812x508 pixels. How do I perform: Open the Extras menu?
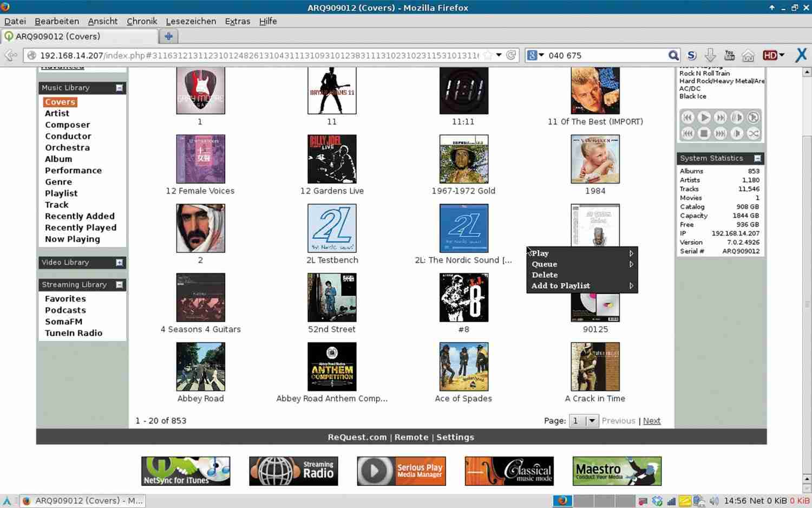pyautogui.click(x=238, y=21)
